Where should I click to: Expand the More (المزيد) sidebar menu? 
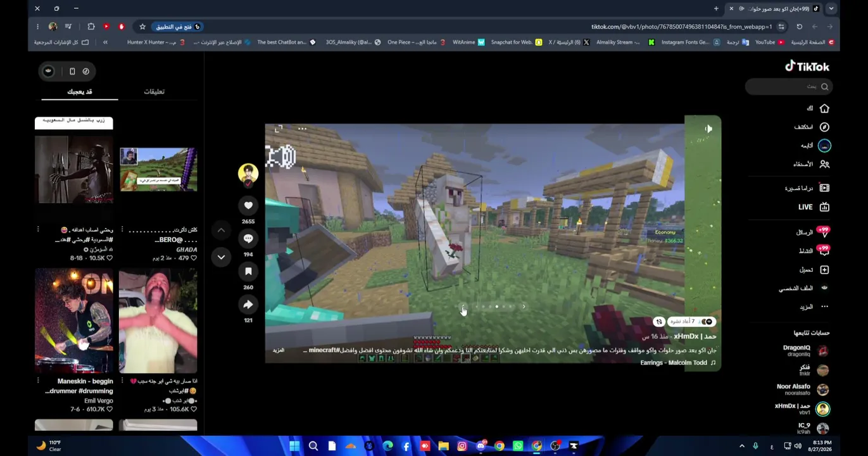click(814, 307)
